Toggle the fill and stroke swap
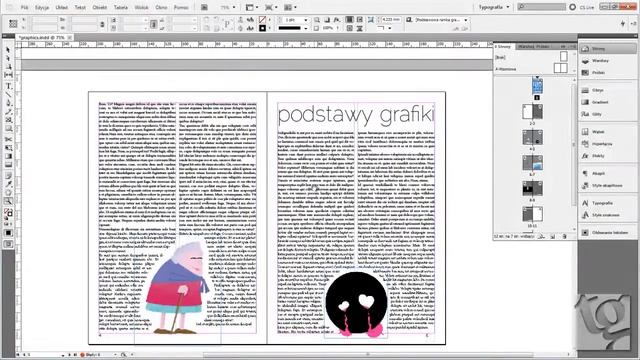Screen dimensions: 640x360 coord(10,210)
